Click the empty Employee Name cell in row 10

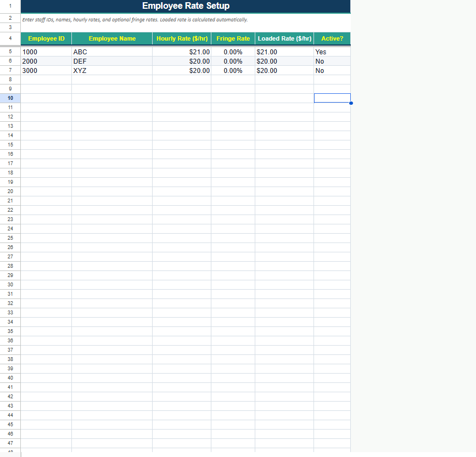pos(112,98)
